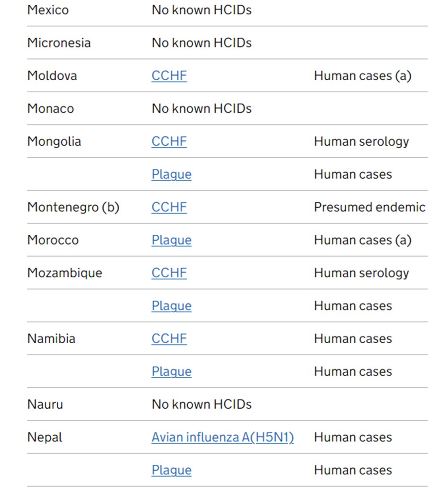Open the CCHF link for Moldova
Image resolution: width=448 pixels, height=488 pixels.
169,76
